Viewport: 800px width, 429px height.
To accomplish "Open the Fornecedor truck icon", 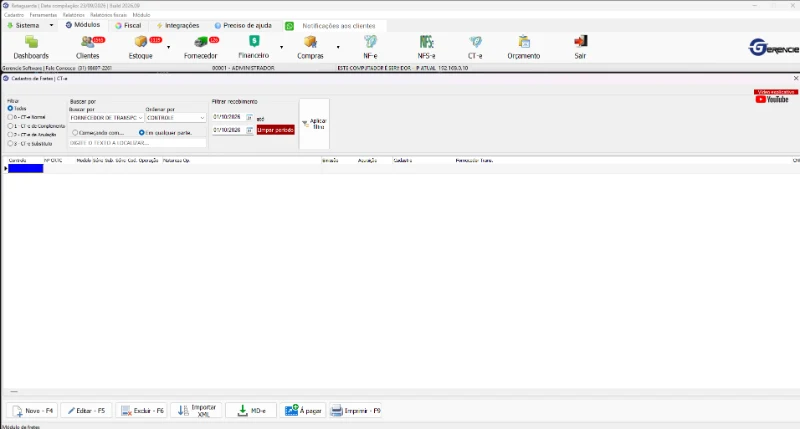I will (x=201, y=42).
